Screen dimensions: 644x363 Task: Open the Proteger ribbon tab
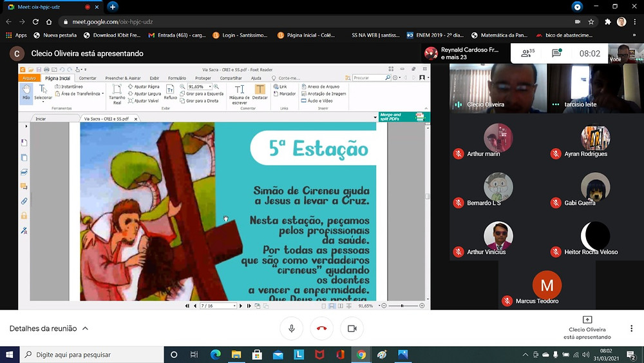pyautogui.click(x=203, y=78)
